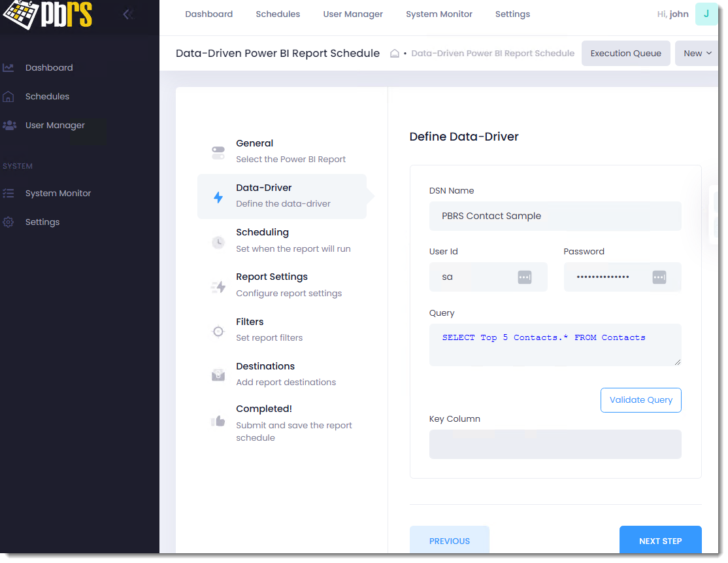
Task: Click the 'Define Data-Driver' heading
Action: 464,137
